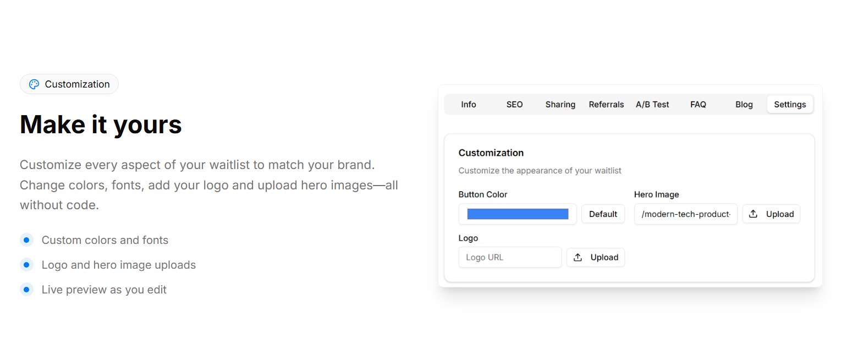
Task: Click the Upload button for Logo
Action: coord(596,257)
